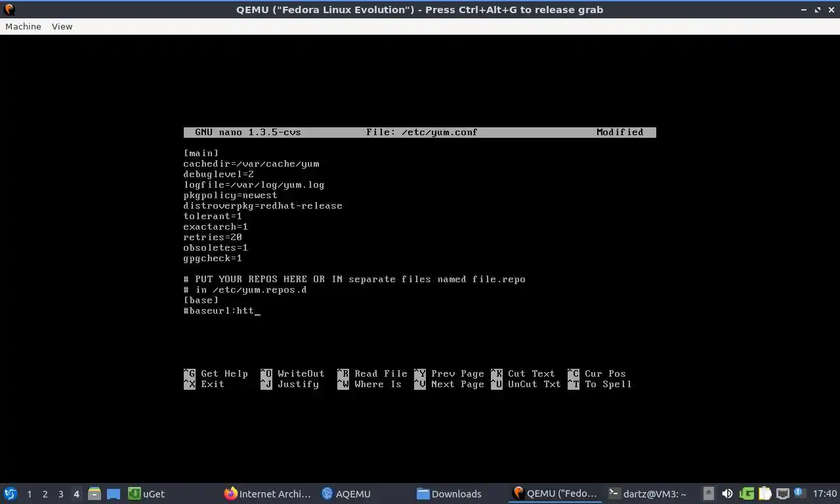The width and height of the screenshot is (840, 504).
Task: Switch to workspace 3
Action: pyautogui.click(x=60, y=494)
